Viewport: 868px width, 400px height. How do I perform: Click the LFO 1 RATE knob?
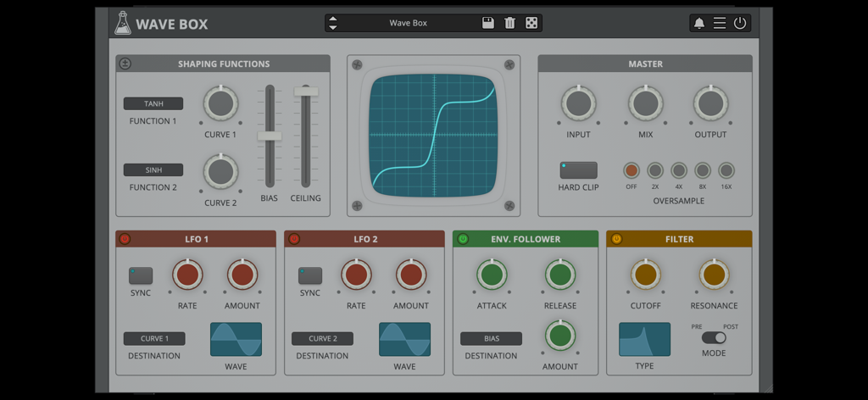[x=187, y=275]
